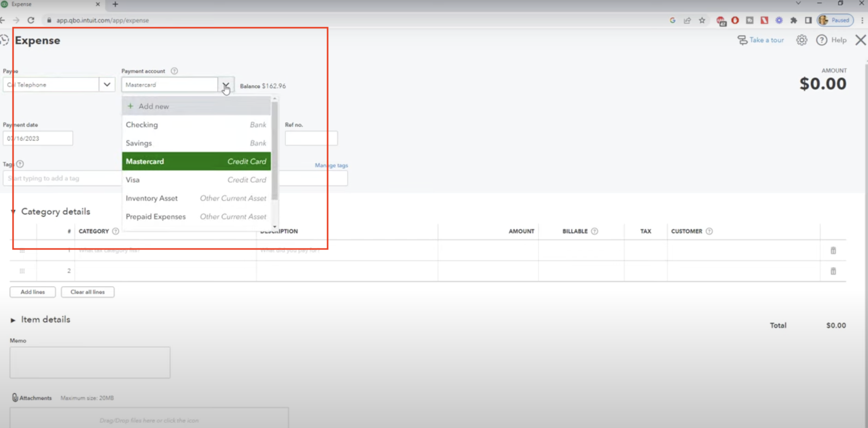Click the Clear all lines button
868x428 pixels.
point(87,292)
